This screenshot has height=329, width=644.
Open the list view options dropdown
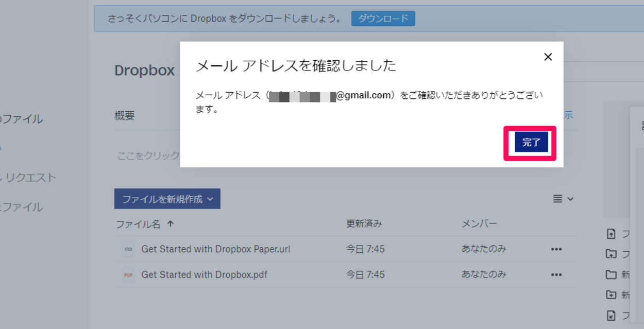coord(563,199)
